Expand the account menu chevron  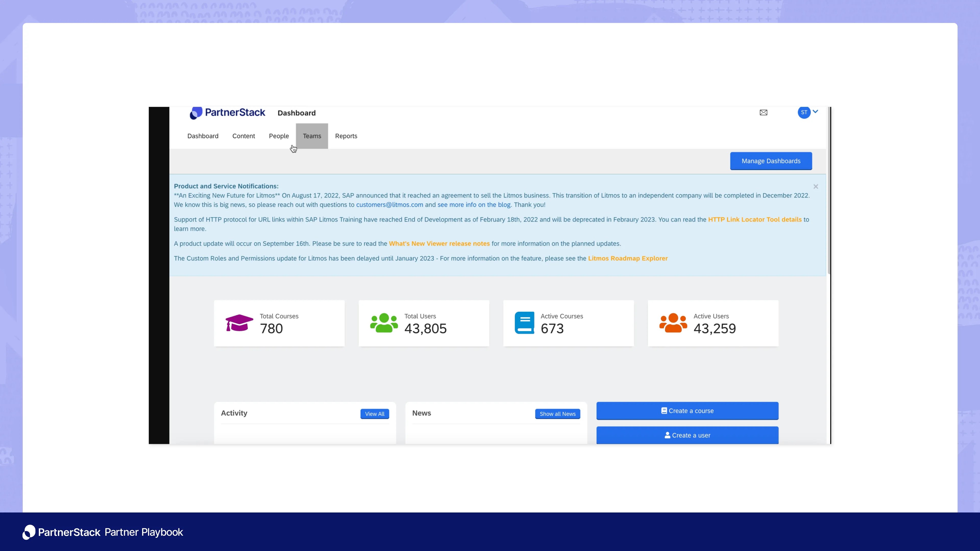coord(815,112)
